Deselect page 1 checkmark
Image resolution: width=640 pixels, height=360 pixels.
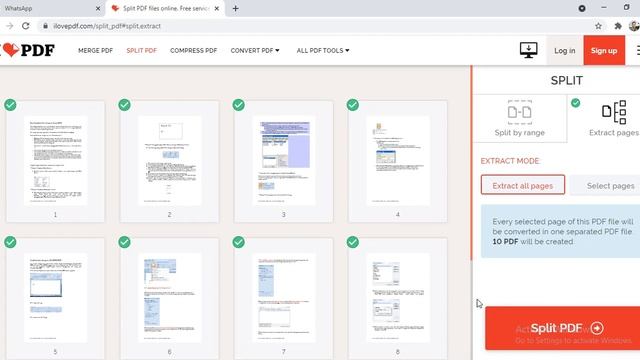pos(10,105)
